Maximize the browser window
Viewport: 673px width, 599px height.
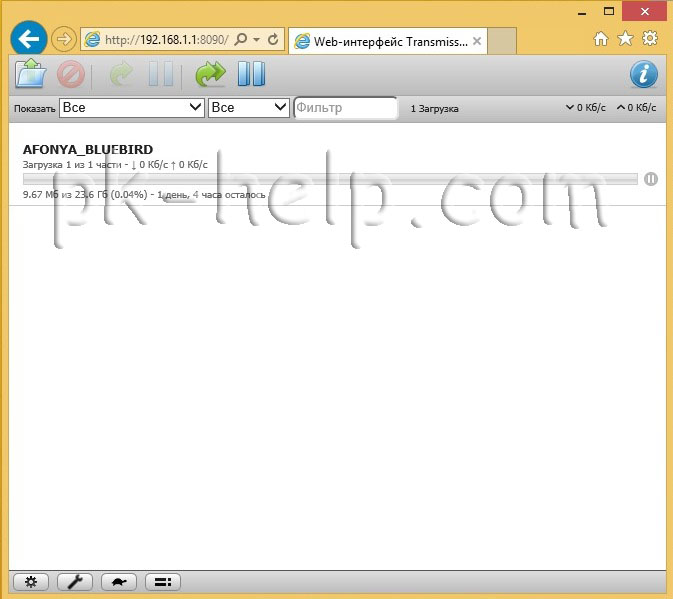(609, 12)
